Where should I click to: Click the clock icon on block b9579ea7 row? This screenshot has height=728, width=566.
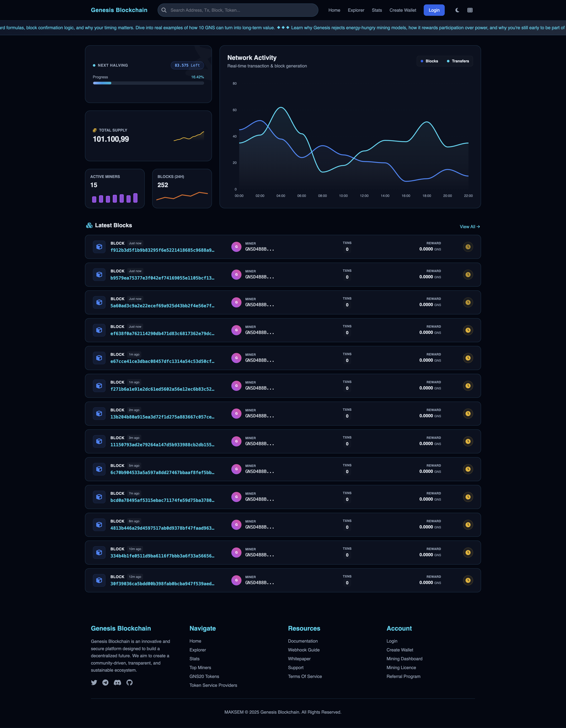[468, 274]
